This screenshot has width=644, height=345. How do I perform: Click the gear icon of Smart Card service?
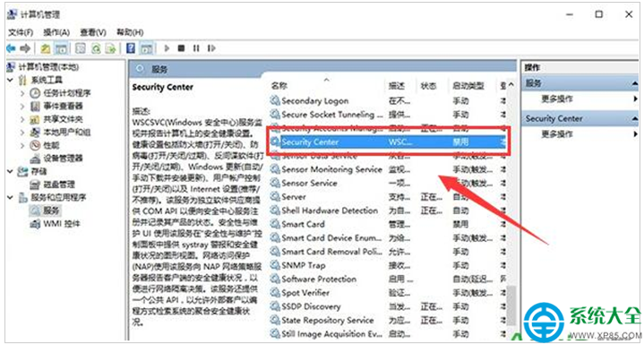(x=275, y=224)
